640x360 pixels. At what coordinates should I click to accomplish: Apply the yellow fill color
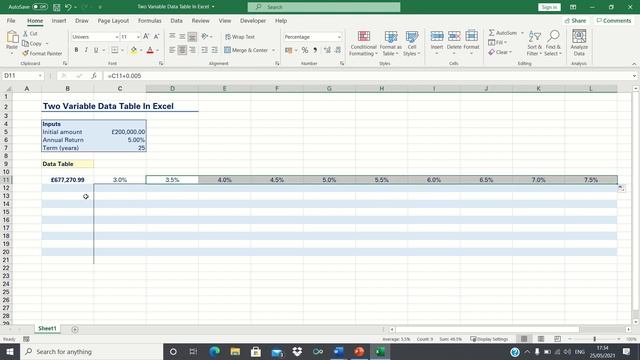[x=134, y=50]
